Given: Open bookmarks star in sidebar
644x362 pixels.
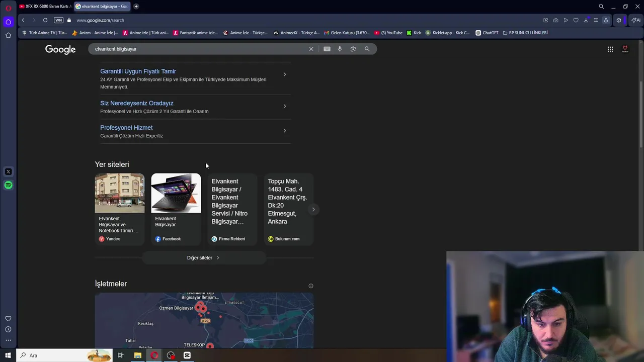Looking at the screenshot, I should [8, 35].
